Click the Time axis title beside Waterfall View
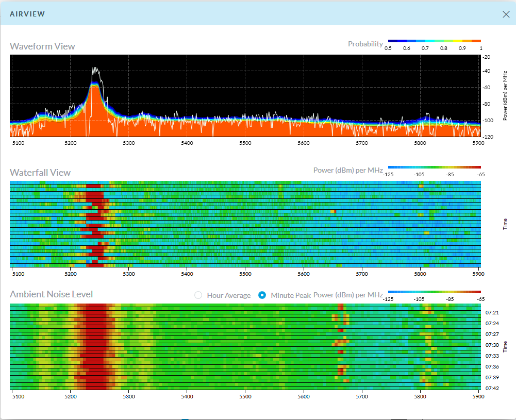The height and width of the screenshot is (420, 516). pyautogui.click(x=505, y=224)
